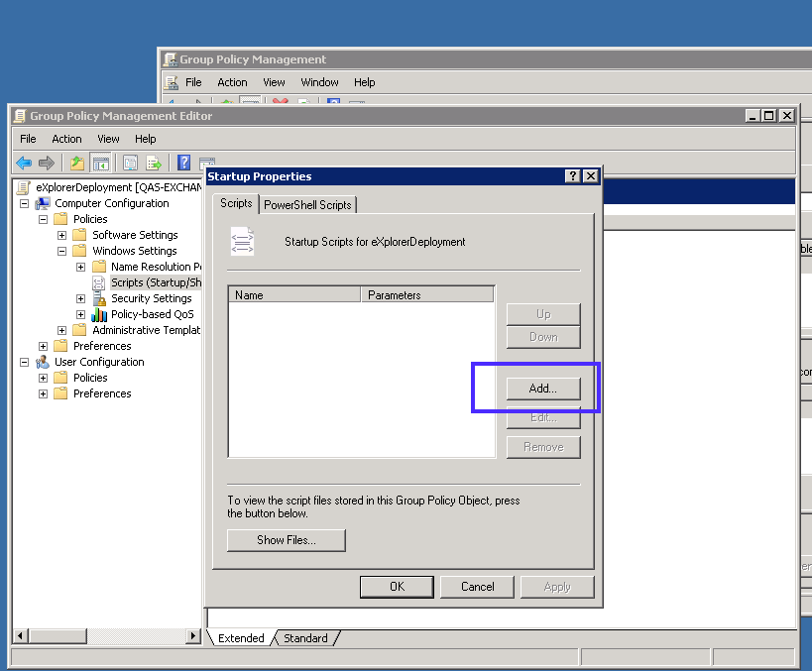812x671 pixels.
Task: Collapse the Computer Configuration node
Action: point(25,203)
